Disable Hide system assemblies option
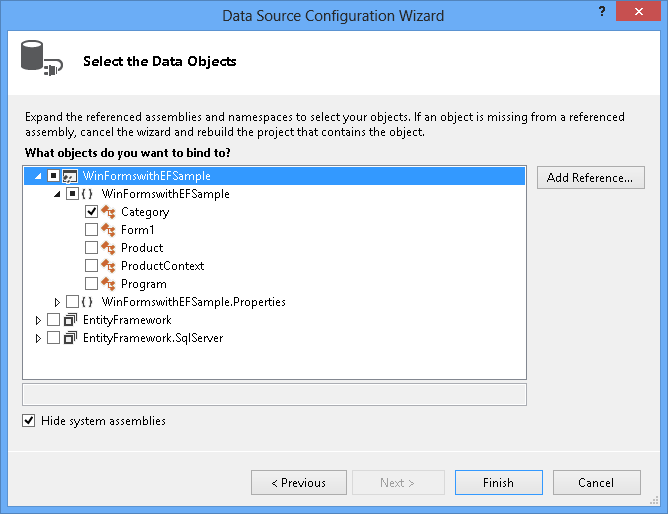The width and height of the screenshot is (668, 514). [x=28, y=421]
